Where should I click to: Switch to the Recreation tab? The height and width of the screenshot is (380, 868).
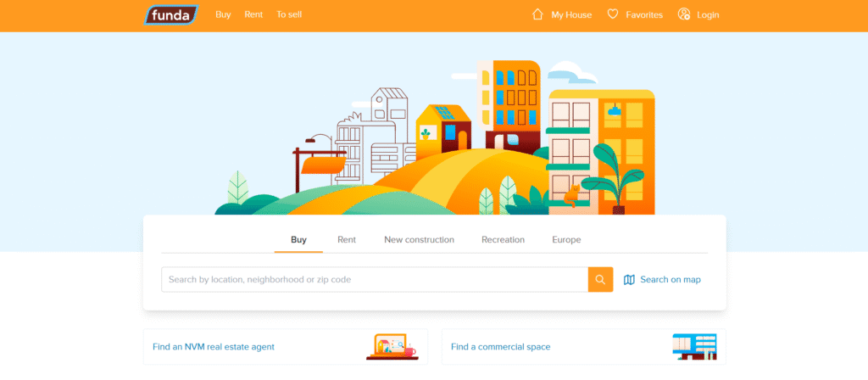[x=503, y=240]
